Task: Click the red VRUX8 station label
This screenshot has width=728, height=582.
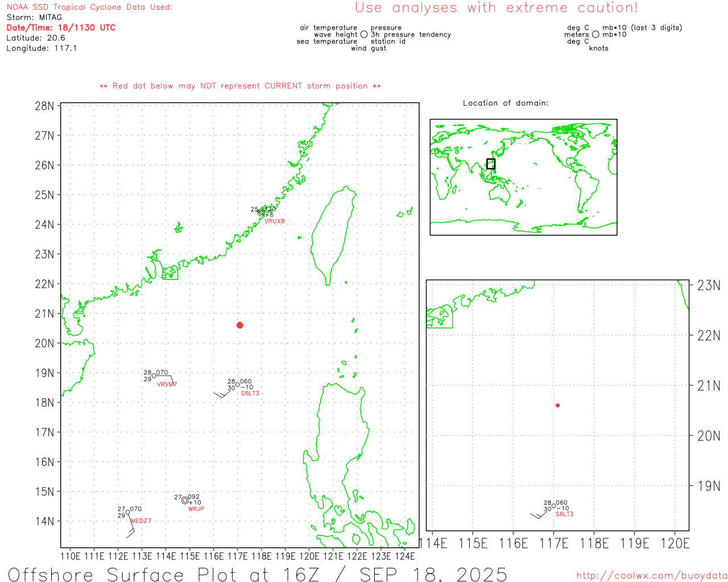Action: (x=275, y=221)
